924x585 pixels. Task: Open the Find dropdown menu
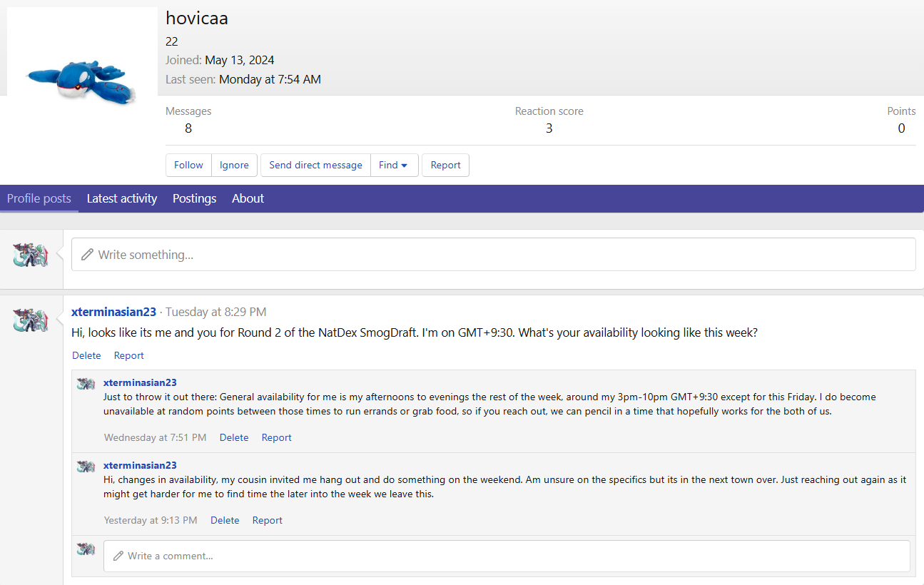tap(394, 165)
